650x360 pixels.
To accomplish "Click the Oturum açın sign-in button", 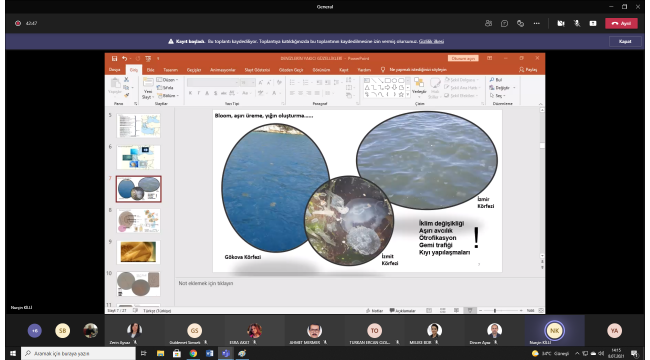I will 463,58.
